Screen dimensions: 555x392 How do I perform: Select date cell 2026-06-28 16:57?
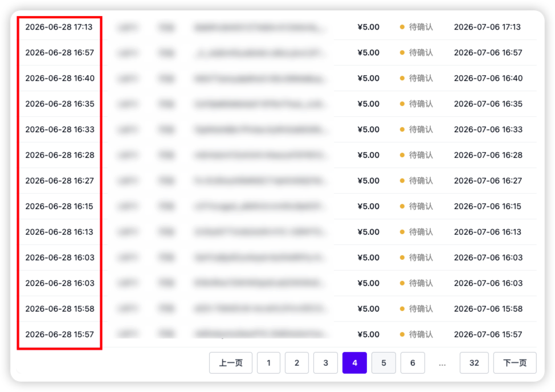pyautogui.click(x=59, y=53)
